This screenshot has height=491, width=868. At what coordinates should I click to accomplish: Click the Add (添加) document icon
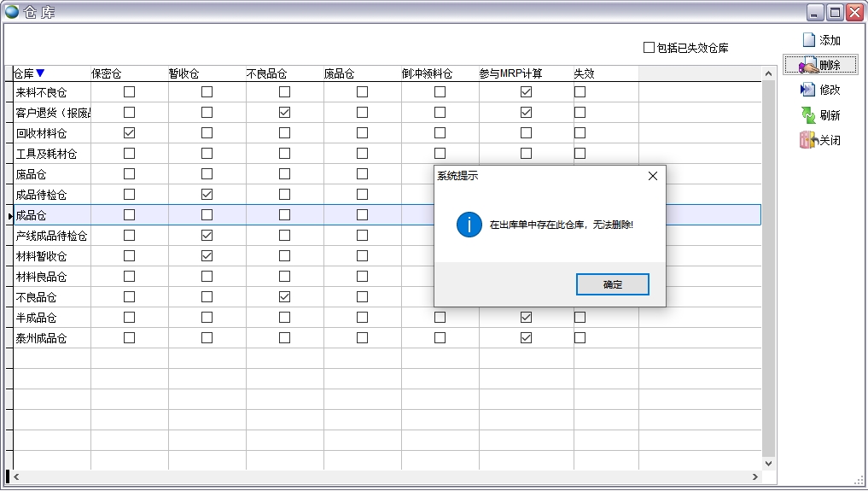pos(808,40)
